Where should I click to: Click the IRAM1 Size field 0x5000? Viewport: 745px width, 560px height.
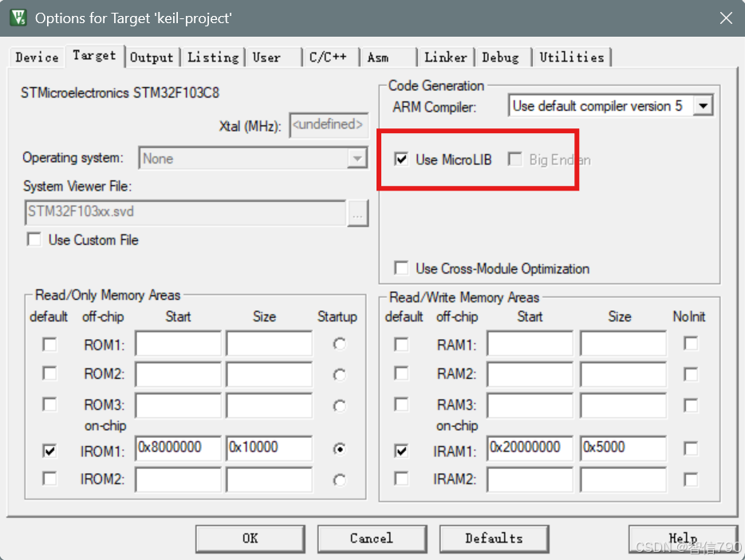tap(624, 448)
